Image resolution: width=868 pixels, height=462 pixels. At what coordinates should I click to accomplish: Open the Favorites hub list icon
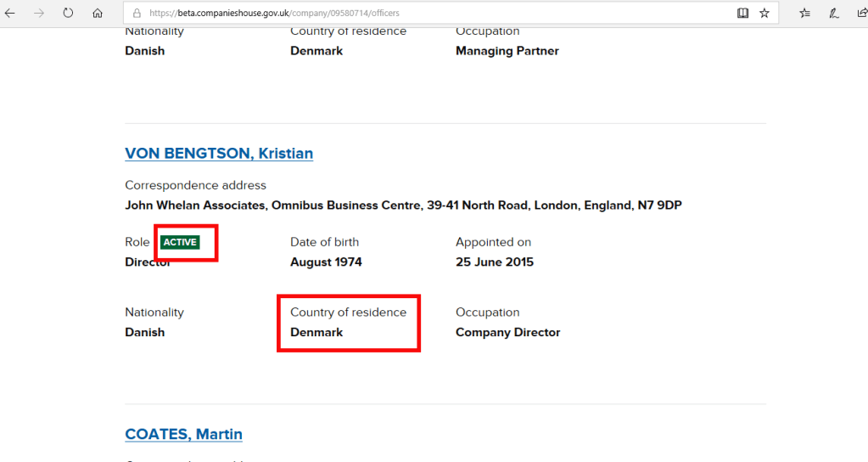pos(805,14)
